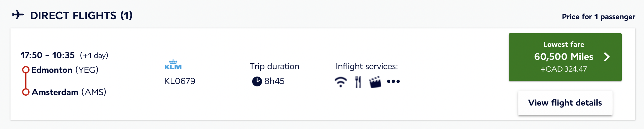Click the KLM airline logo
The width and height of the screenshot is (644, 129).
coord(173,64)
